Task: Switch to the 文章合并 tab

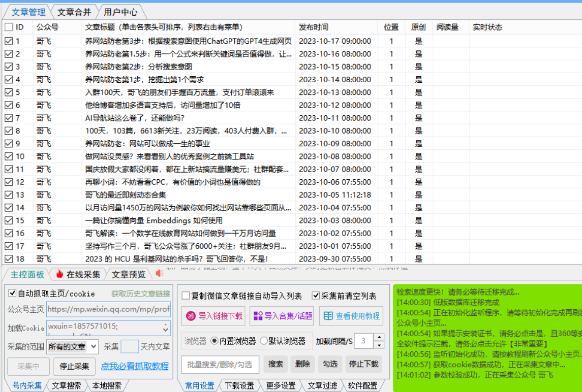Action: (74, 12)
